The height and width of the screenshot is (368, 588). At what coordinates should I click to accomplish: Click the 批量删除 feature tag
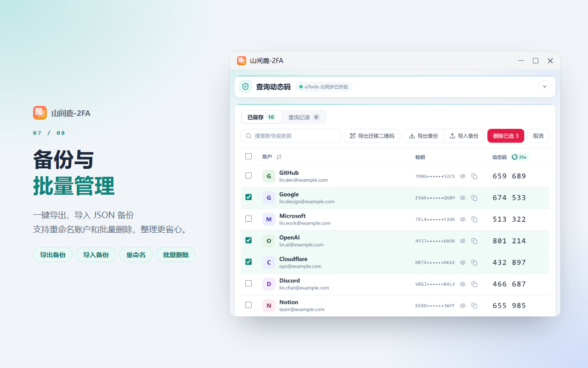pos(176,255)
